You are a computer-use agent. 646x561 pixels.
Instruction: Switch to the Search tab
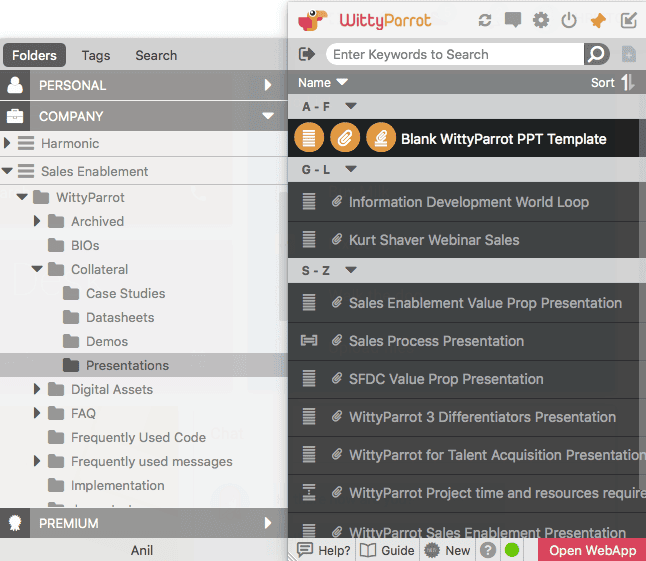click(156, 55)
